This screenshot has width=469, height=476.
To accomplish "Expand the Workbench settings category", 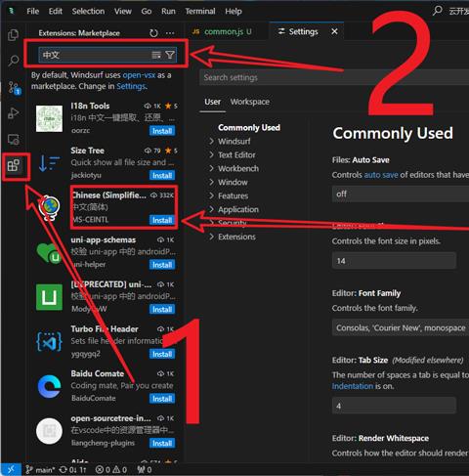I will (234, 168).
